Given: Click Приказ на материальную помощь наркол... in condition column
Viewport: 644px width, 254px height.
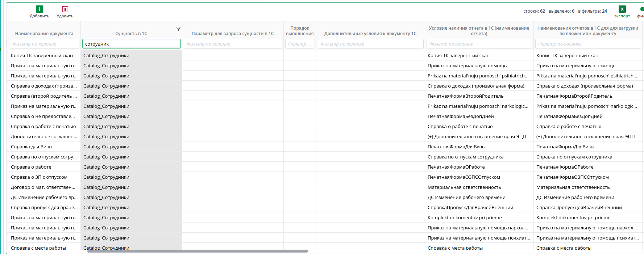Looking at the screenshot, I should pyautogui.click(x=478, y=228).
